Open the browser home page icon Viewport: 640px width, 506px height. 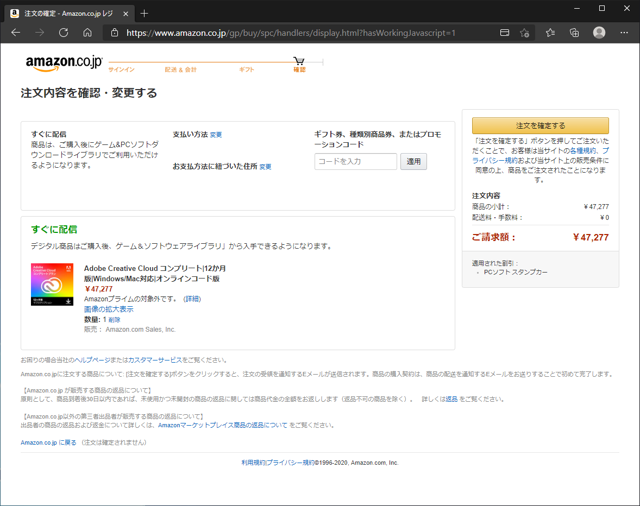87,33
